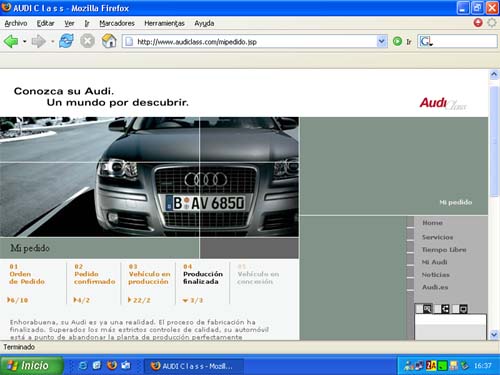
Task: Click the sitemap tree icon under the Audi.es link
Action: click(x=445, y=309)
